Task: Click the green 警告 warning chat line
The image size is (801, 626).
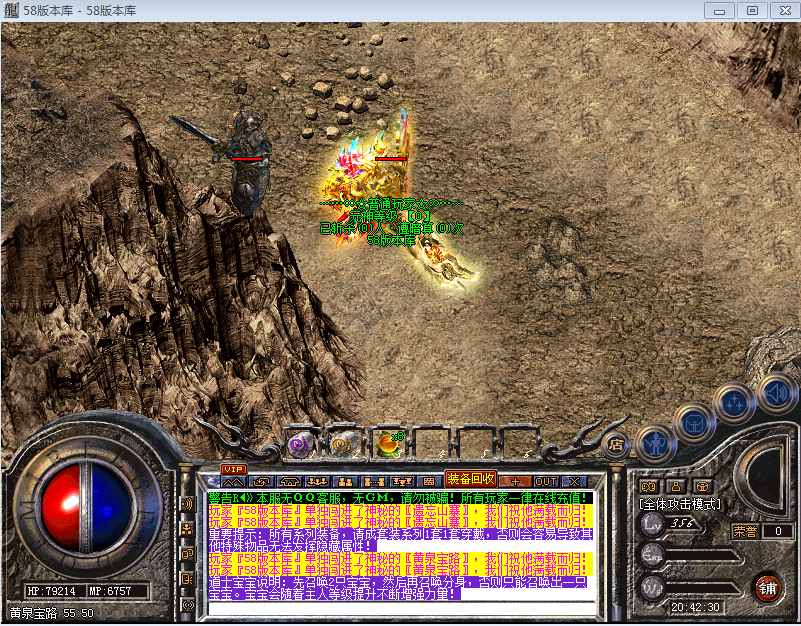Action: 400,498
